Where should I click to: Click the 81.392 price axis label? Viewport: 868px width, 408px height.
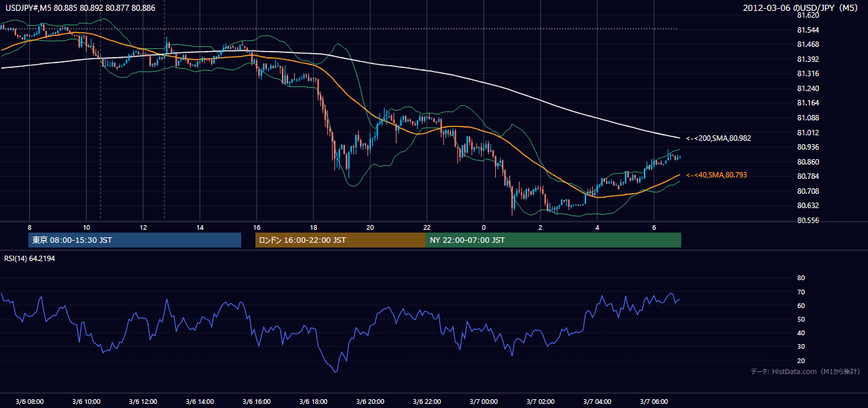tap(807, 59)
